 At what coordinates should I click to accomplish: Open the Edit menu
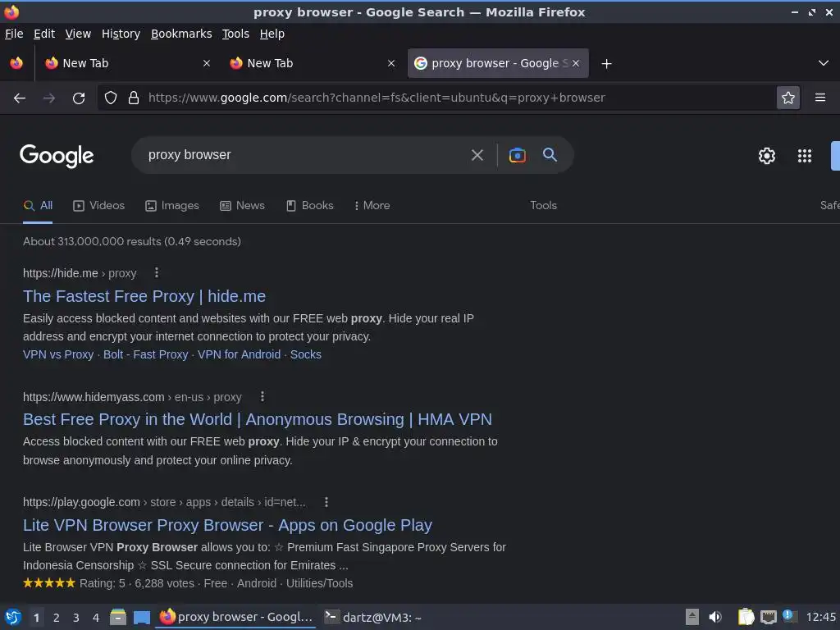(44, 34)
